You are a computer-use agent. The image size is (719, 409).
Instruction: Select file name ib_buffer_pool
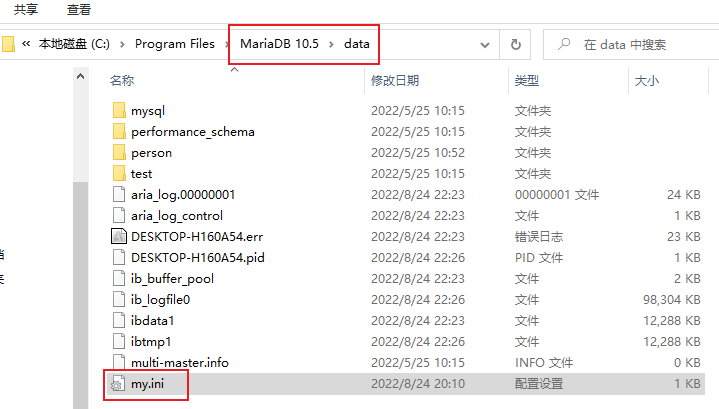[x=172, y=279]
